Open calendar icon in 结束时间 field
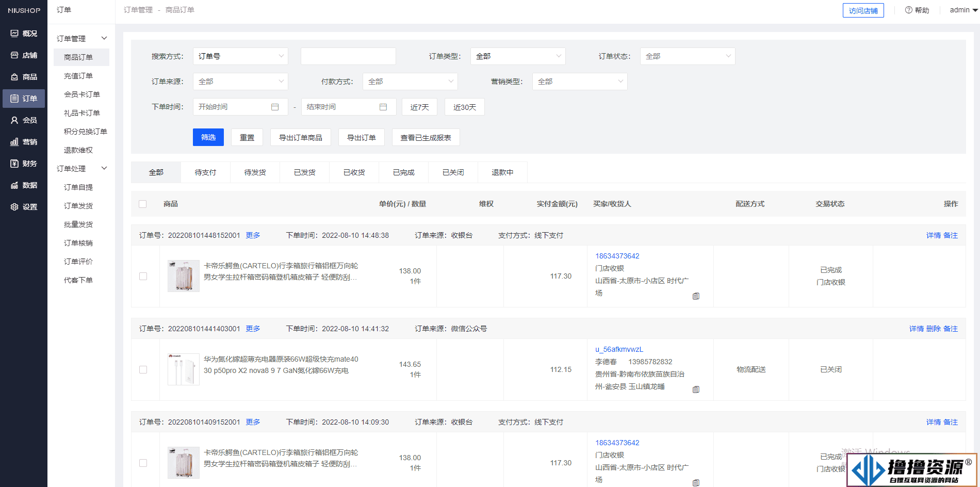980x487 pixels. pos(383,107)
